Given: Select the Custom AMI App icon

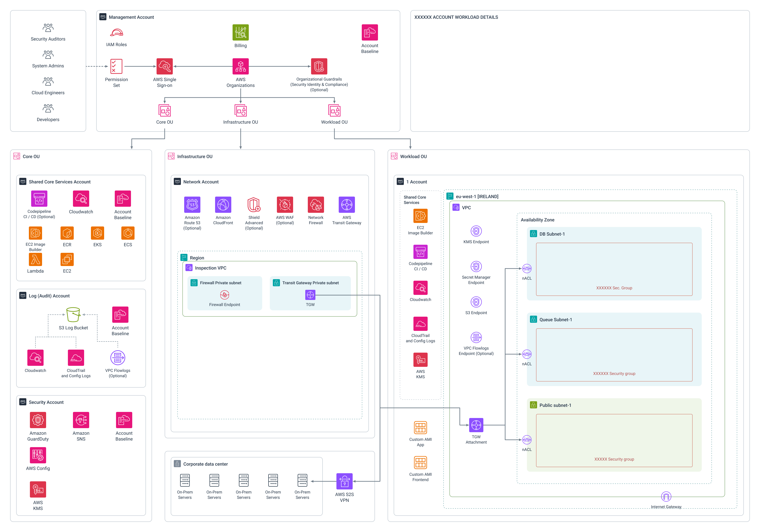Looking at the screenshot, I should (x=420, y=428).
